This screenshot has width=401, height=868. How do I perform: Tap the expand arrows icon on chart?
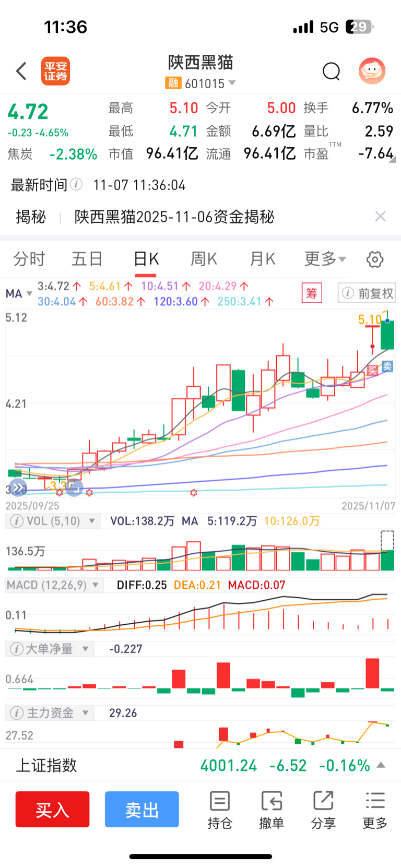(x=17, y=488)
